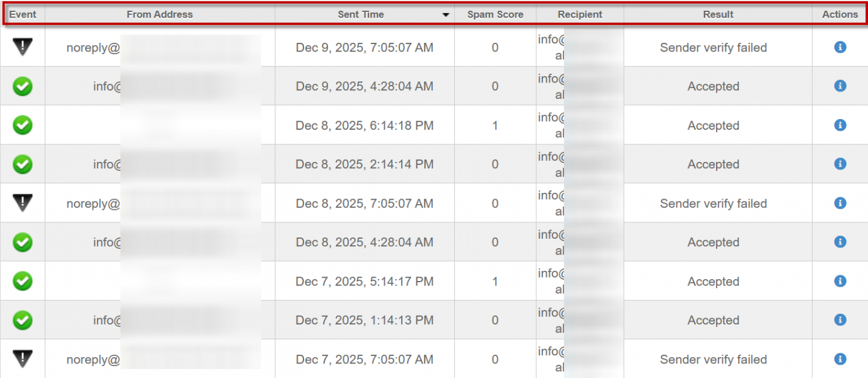868x378 pixels.
Task: Toggle sort arrow on Sent Time column
Action: pos(446,14)
